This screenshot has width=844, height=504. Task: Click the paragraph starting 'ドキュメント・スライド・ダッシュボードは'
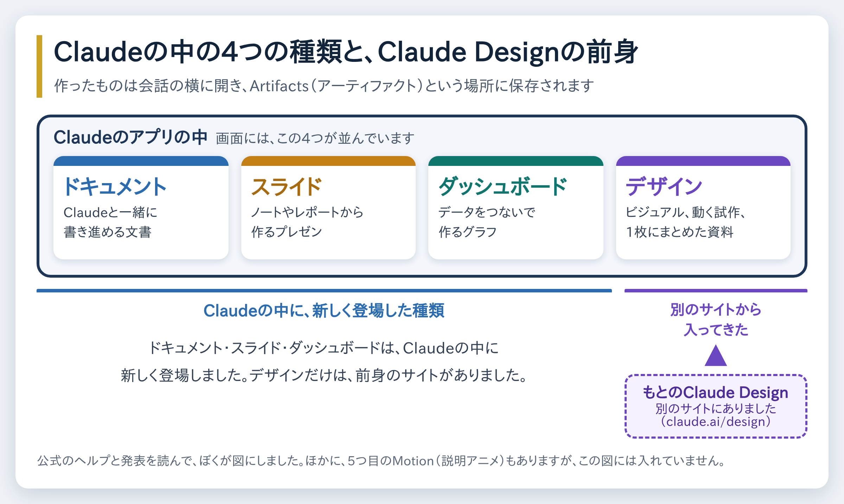click(324, 362)
